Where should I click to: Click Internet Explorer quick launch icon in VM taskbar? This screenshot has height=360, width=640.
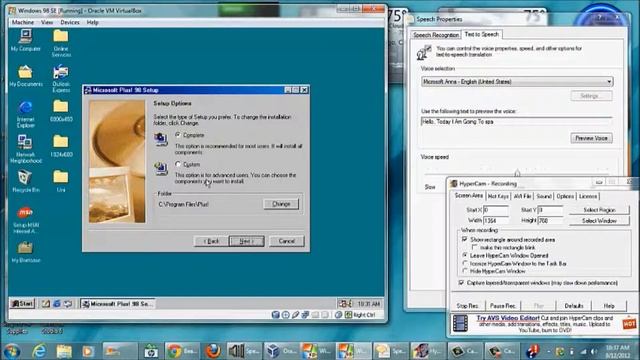(57, 304)
